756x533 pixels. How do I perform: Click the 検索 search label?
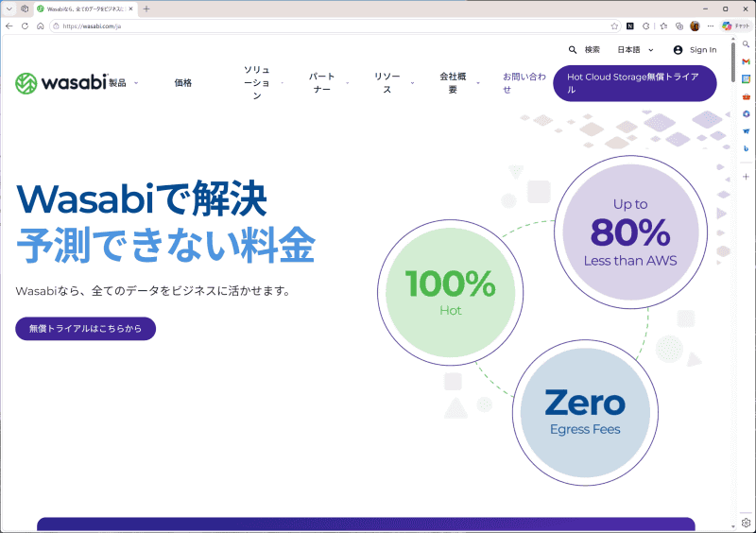(593, 50)
